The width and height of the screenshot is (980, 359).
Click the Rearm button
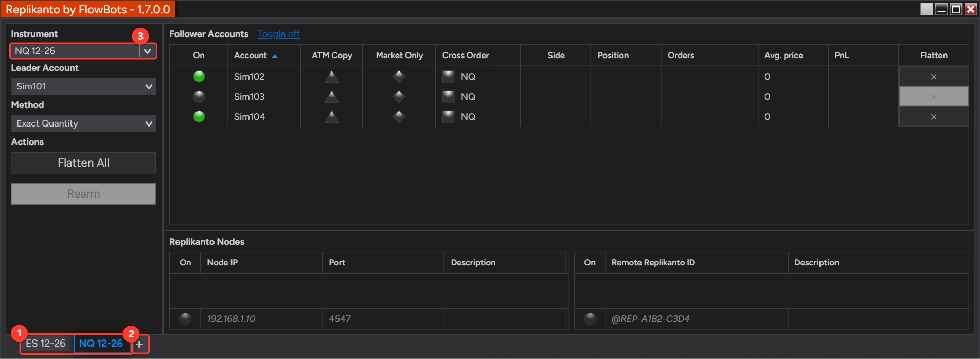pyautogui.click(x=83, y=194)
